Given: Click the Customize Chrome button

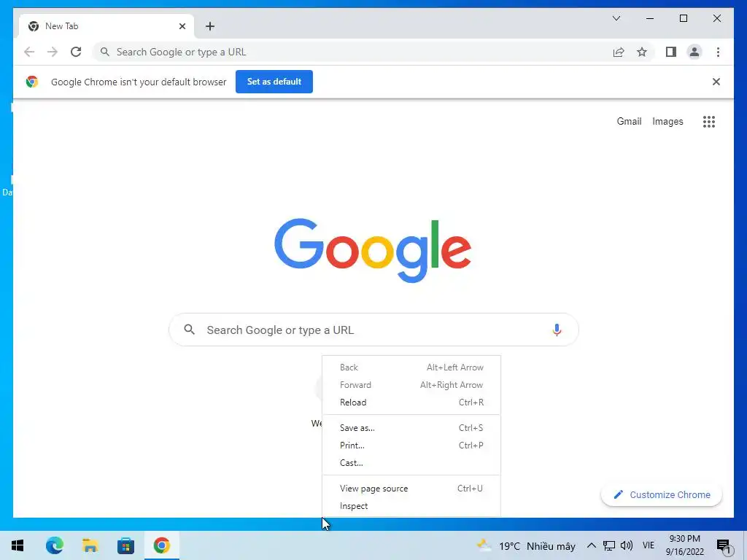Looking at the screenshot, I should click(x=662, y=495).
